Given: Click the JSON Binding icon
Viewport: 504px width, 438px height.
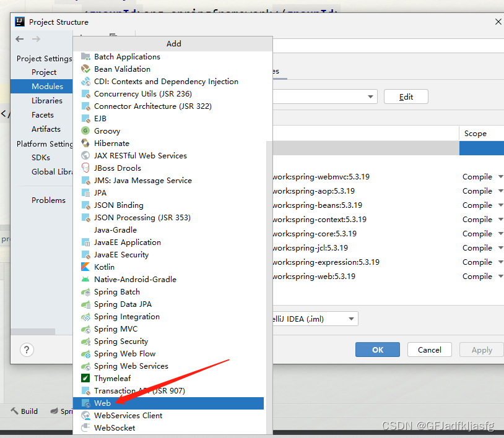Looking at the screenshot, I should pyautogui.click(x=85, y=205).
